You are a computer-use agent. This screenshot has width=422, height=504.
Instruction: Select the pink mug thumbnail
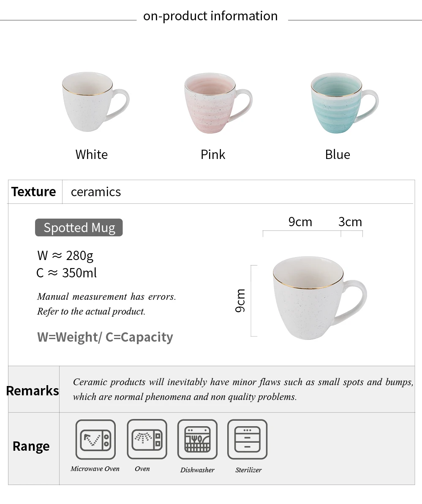coord(218,103)
